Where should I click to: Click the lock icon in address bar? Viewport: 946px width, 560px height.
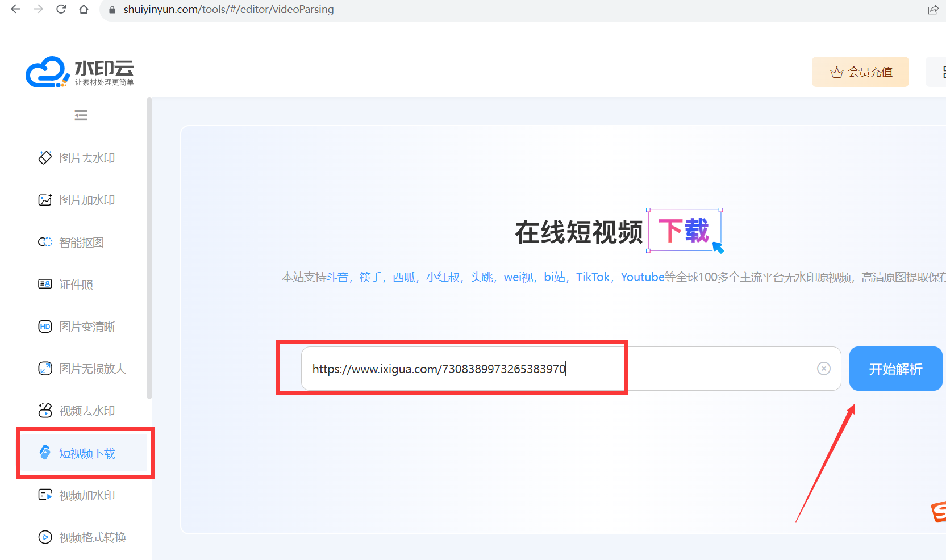tap(112, 10)
